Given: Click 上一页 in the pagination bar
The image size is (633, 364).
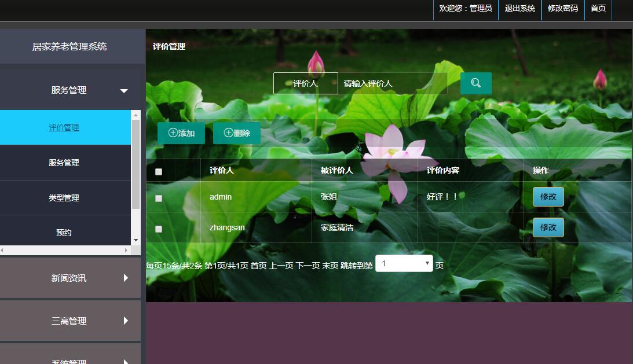Looking at the screenshot, I should coord(281,266).
